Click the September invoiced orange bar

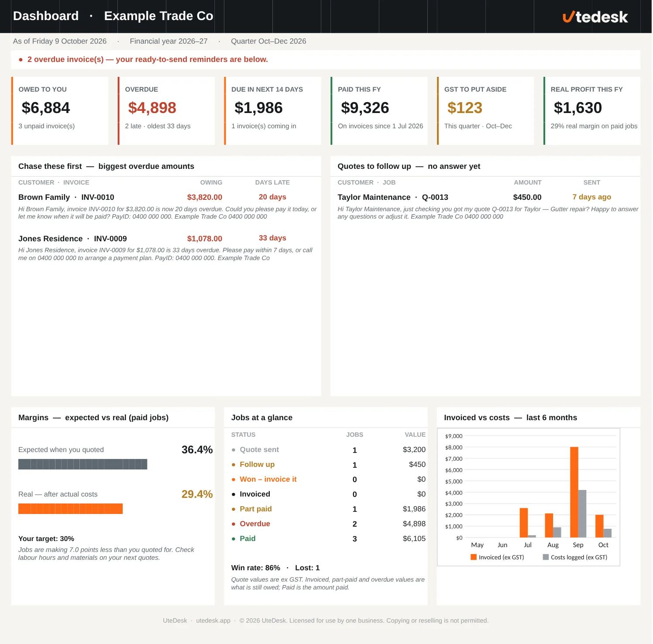click(574, 492)
